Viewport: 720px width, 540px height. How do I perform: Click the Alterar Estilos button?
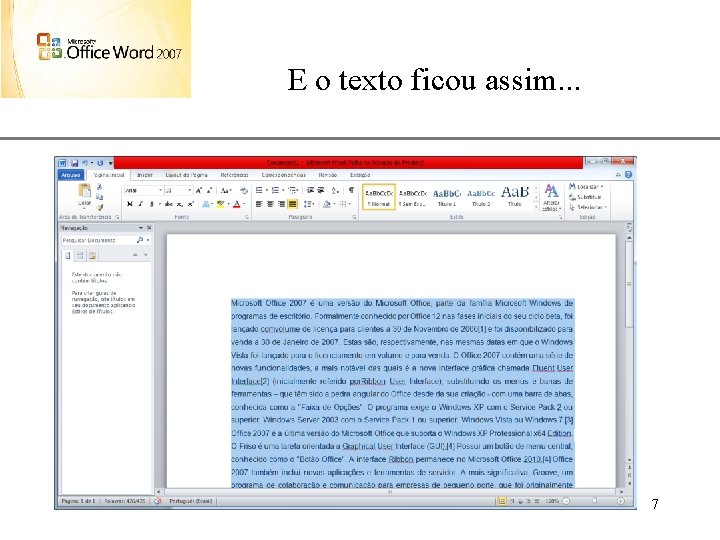pos(551,197)
